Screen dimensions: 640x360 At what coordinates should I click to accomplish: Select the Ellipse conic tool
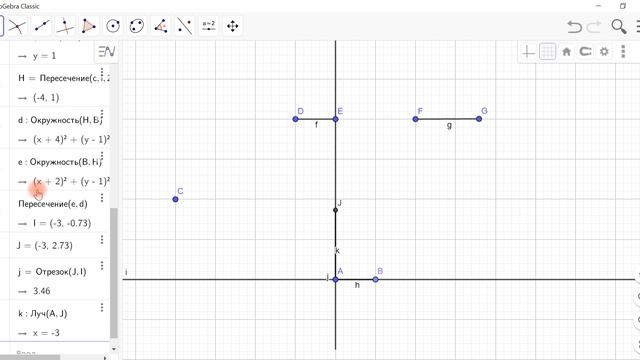(137, 27)
